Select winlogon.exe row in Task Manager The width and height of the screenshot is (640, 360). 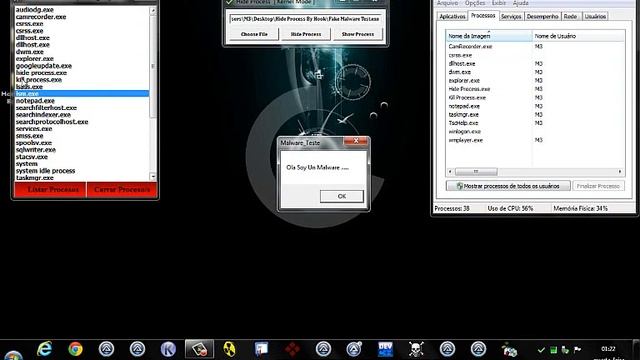pos(535,131)
